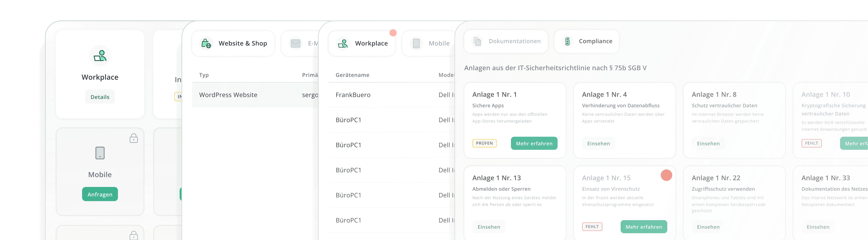
Task: Open the Website & Shop tab
Action: coord(233,43)
